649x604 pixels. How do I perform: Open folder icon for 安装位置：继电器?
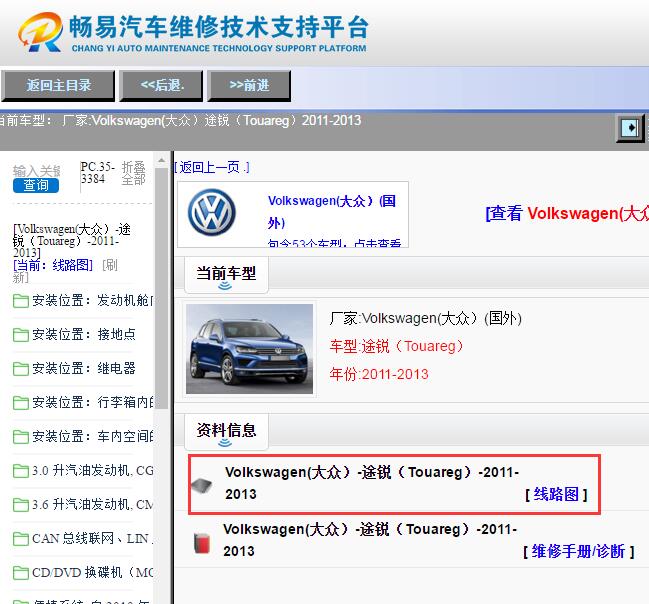tap(21, 368)
